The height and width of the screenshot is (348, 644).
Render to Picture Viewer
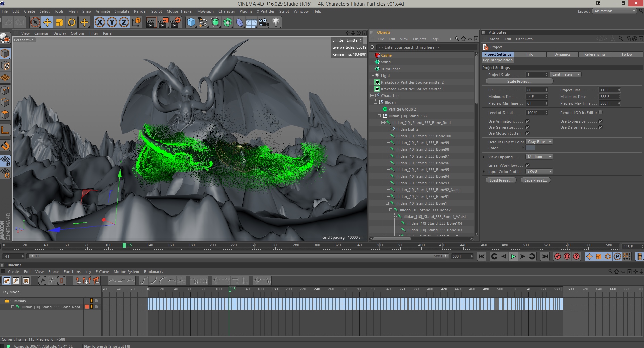click(x=163, y=23)
